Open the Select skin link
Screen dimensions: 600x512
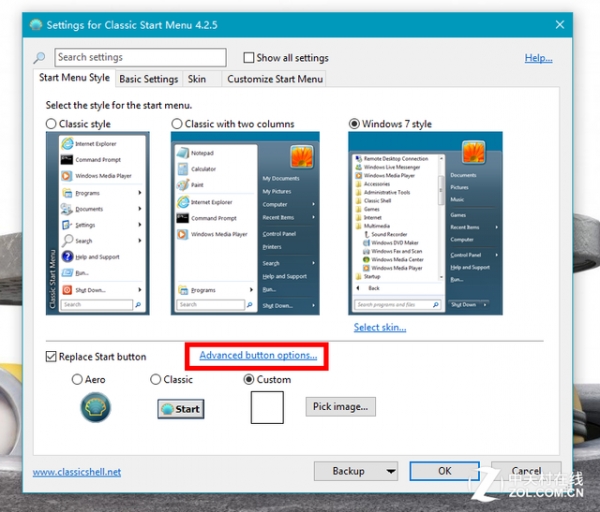(380, 327)
